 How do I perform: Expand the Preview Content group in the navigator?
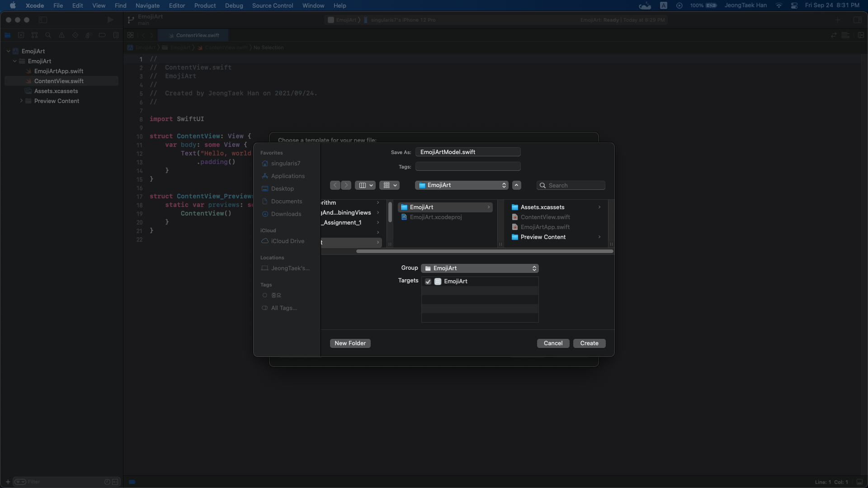point(21,101)
